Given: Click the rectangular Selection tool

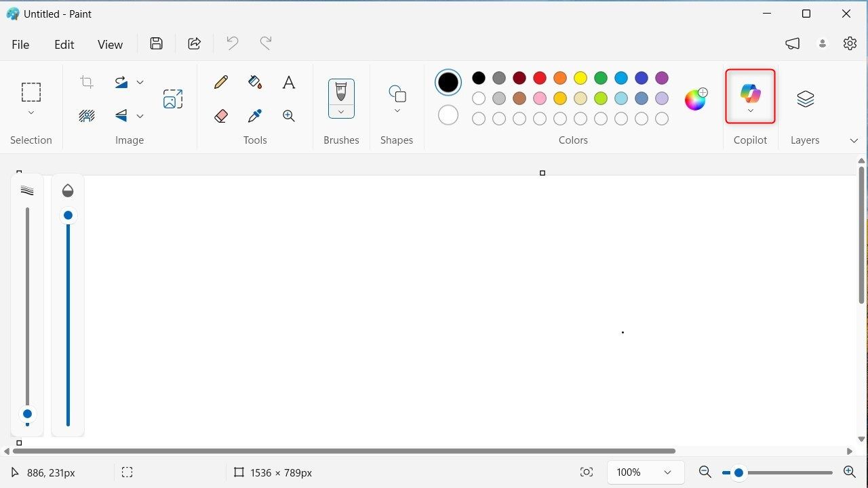Looking at the screenshot, I should pos(31,92).
